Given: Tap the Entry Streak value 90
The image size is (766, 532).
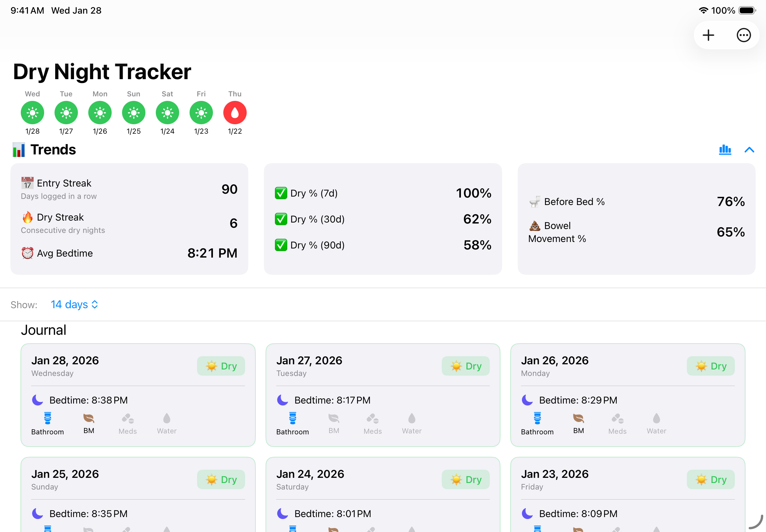Looking at the screenshot, I should pyautogui.click(x=229, y=189).
